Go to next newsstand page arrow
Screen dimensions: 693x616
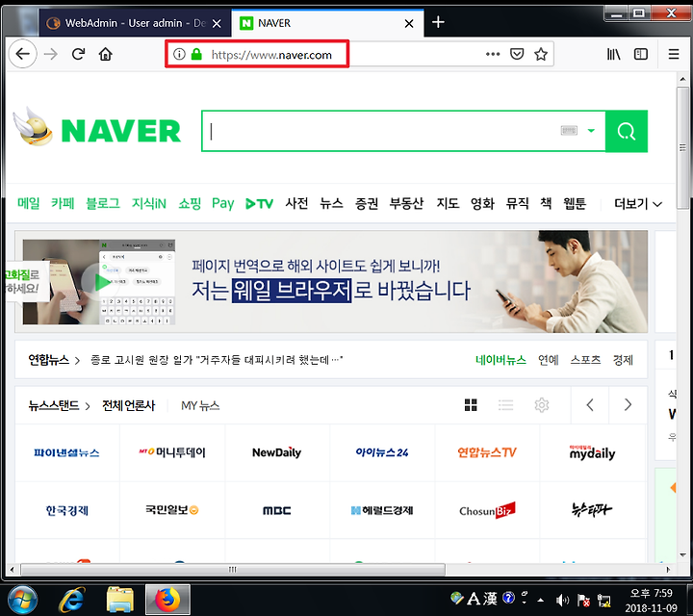(x=628, y=405)
